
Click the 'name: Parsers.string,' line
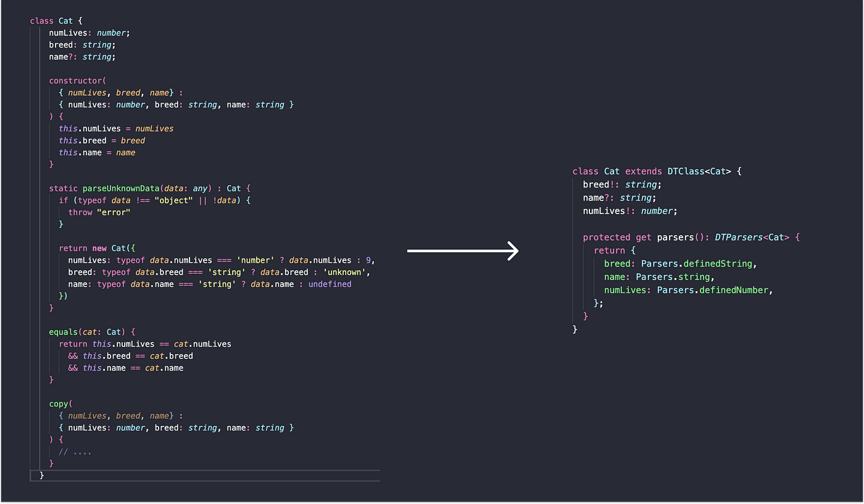pyautogui.click(x=659, y=277)
